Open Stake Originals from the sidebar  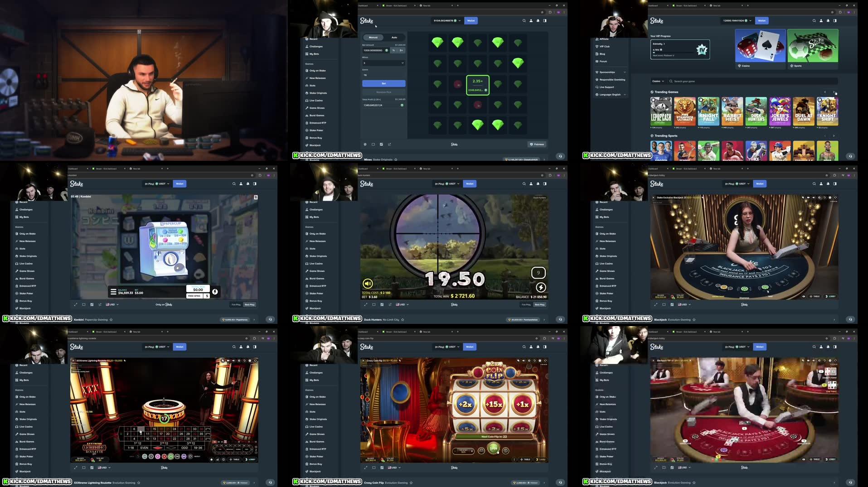[x=317, y=93]
